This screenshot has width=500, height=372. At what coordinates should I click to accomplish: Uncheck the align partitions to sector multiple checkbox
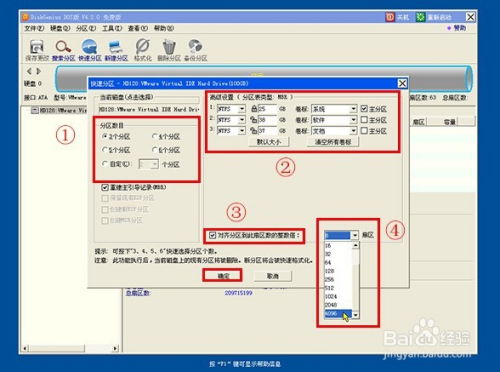[x=212, y=235]
